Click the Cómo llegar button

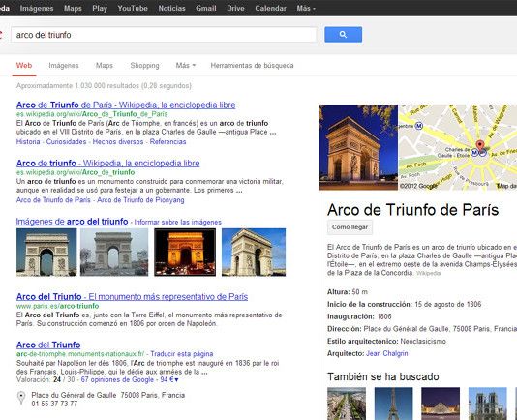click(350, 227)
